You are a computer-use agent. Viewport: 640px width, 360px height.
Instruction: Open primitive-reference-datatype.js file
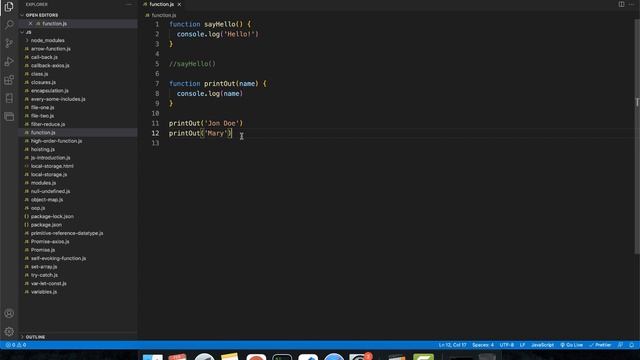click(67, 233)
